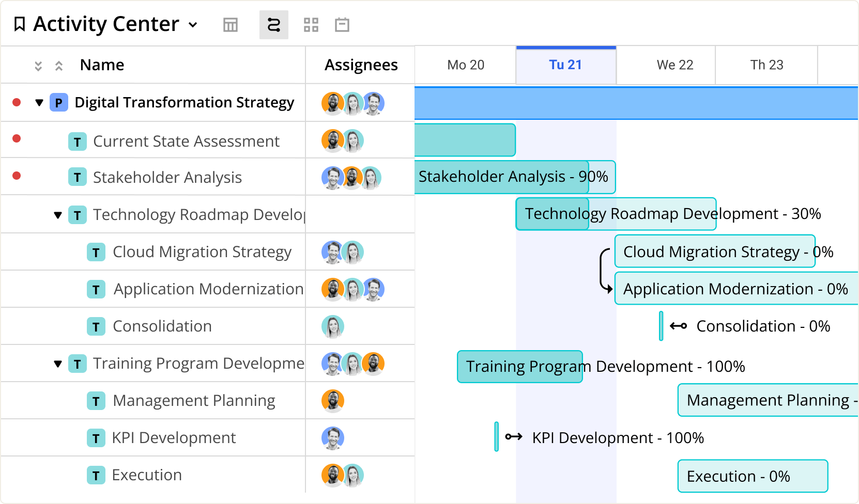The height and width of the screenshot is (504, 859).
Task: Select the board grid view icon
Action: click(311, 24)
